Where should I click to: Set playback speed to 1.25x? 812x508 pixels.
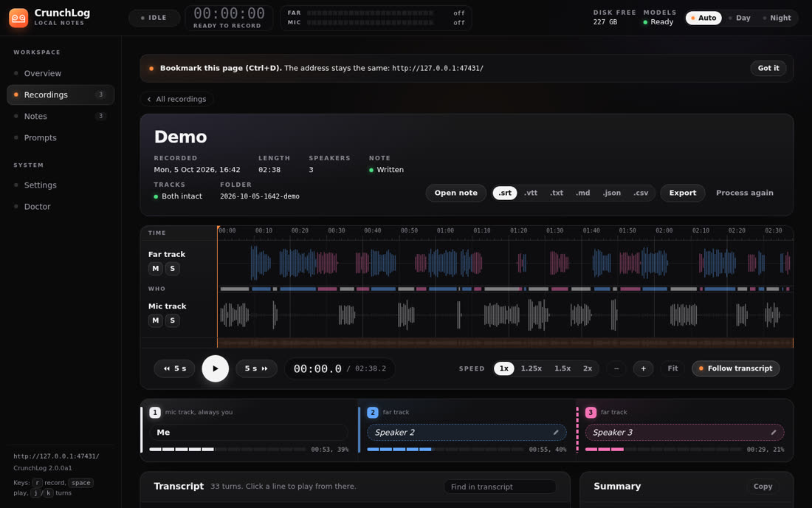pos(531,368)
